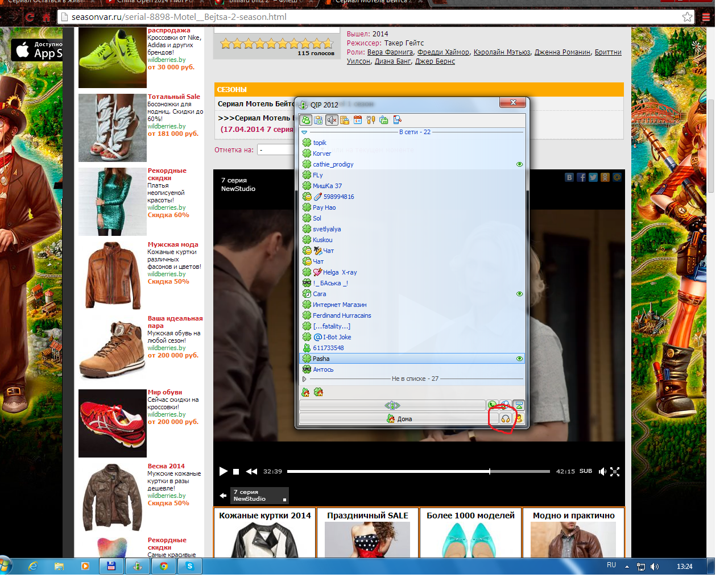
Task: Select contact Kuskou
Action: click(412, 240)
